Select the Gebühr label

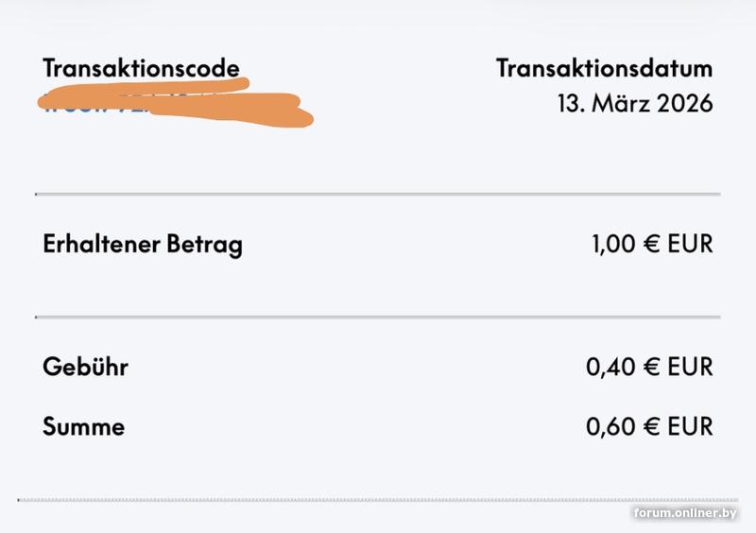click(85, 367)
